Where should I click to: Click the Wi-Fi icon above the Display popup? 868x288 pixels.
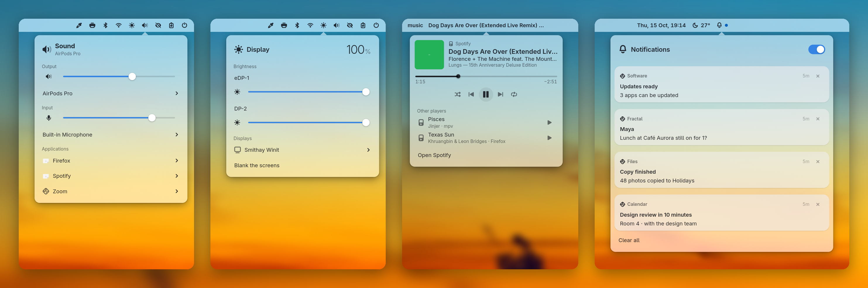[310, 25]
